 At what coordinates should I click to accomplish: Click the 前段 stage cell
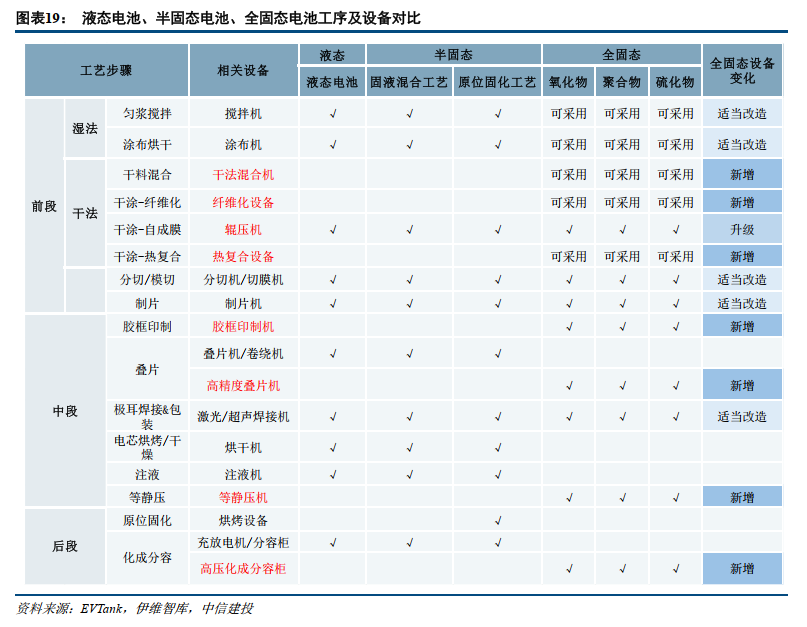[44, 206]
